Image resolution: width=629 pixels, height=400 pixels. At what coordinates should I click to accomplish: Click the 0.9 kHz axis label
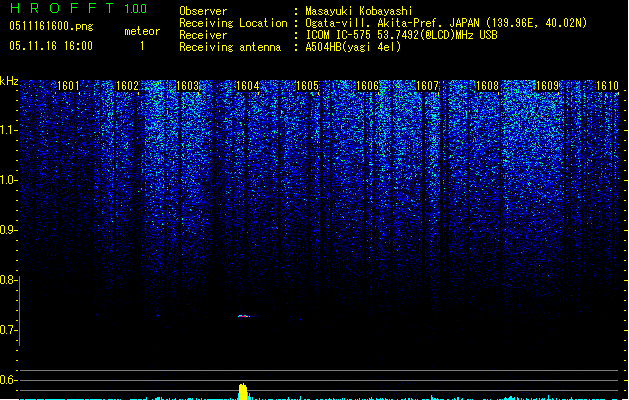8,230
